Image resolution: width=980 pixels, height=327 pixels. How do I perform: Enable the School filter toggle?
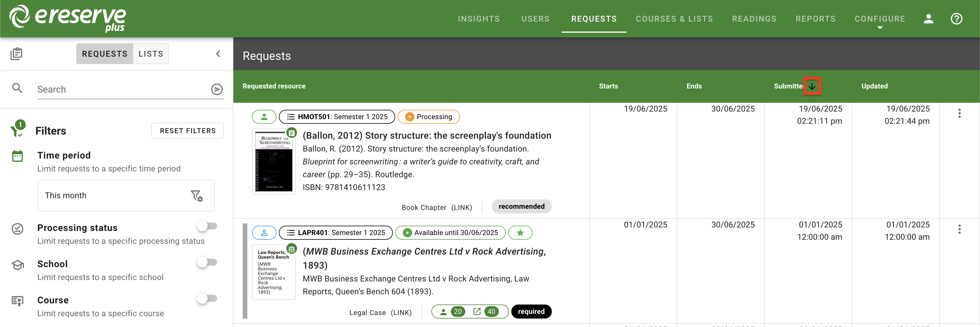[207, 262]
